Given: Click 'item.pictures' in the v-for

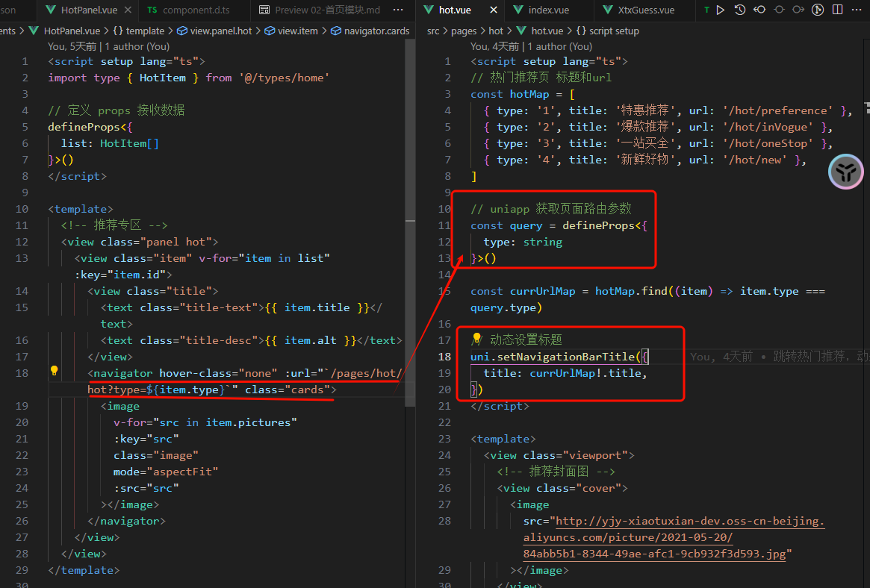Looking at the screenshot, I should pos(248,422).
